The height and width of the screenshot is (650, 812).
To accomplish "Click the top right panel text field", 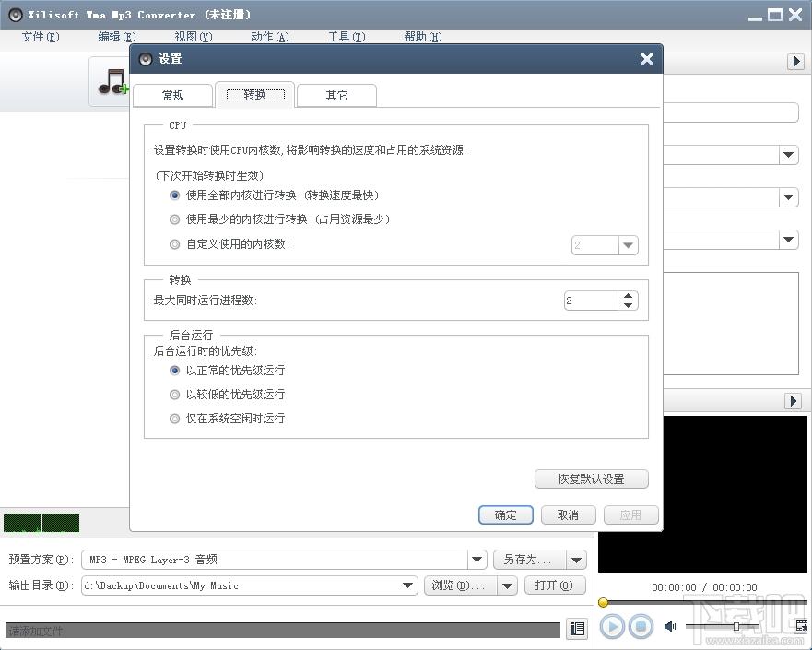I will [731, 112].
